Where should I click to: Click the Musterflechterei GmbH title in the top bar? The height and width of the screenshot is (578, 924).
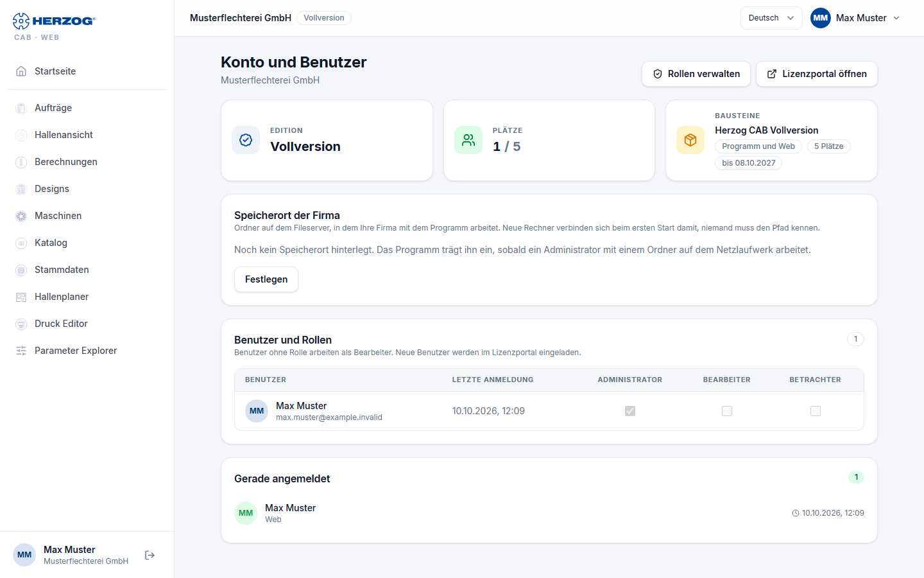[x=241, y=18]
